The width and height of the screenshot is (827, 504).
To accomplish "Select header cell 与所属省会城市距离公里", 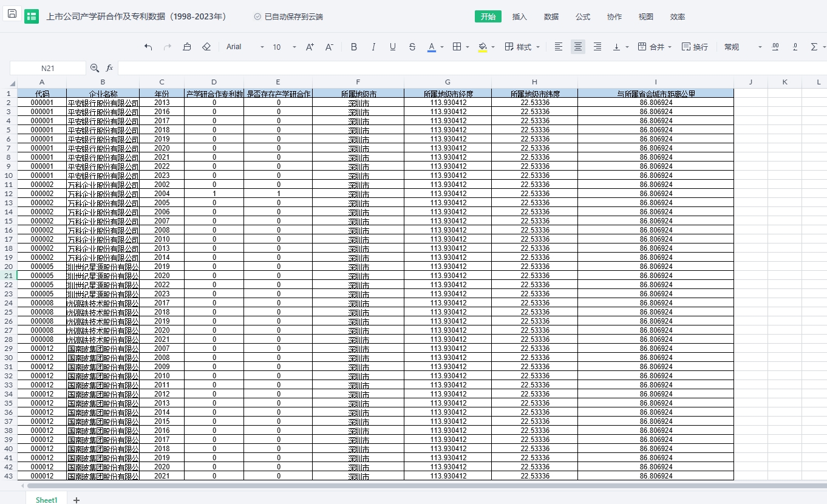I will click(656, 94).
